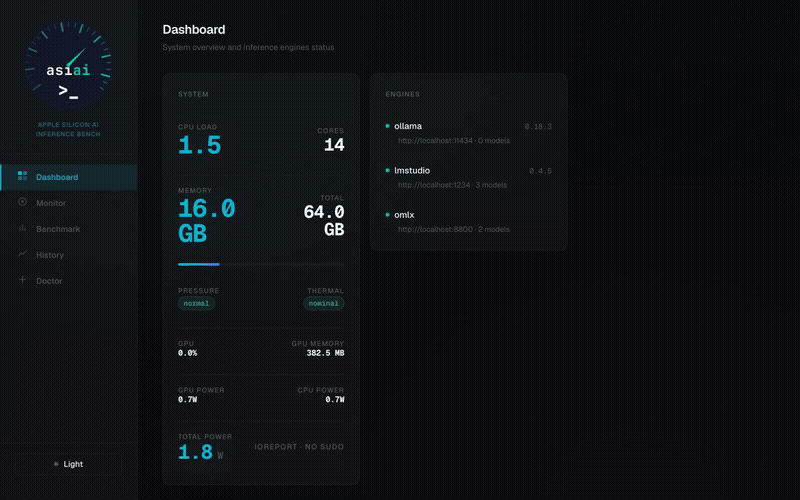Image resolution: width=800 pixels, height=500 pixels.
Task: Click the localhost:8800 URL line
Action: point(454,230)
